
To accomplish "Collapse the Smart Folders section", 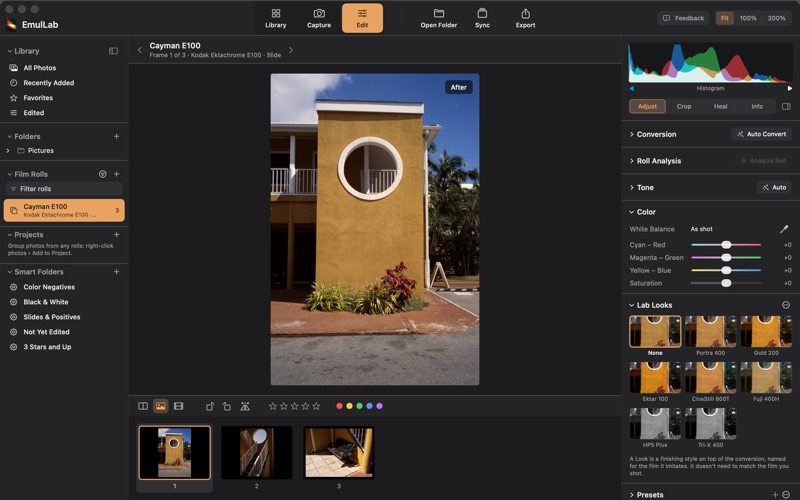I will pos(9,272).
